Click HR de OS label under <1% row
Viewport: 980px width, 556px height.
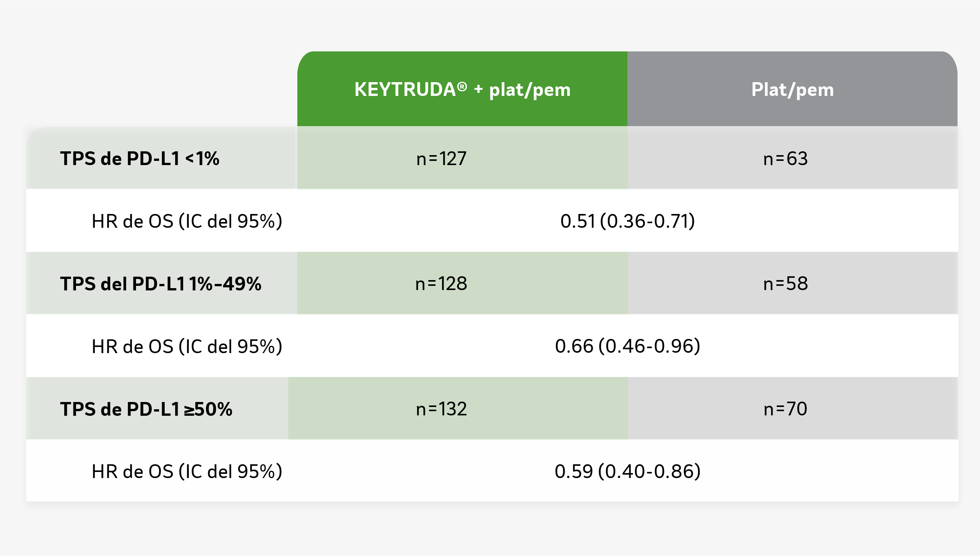coord(187,221)
